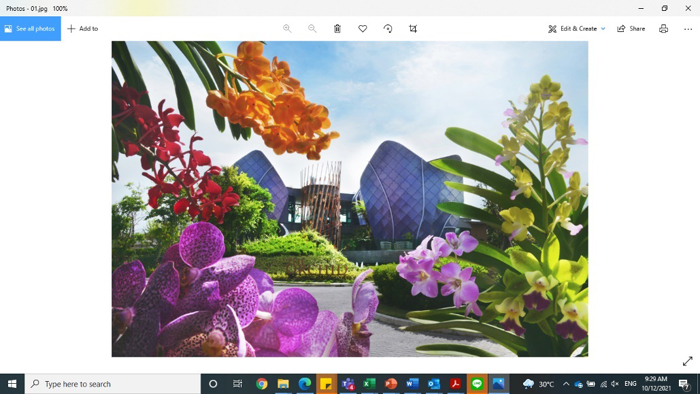Open the ENG language selector
This screenshot has width=700, height=394.
[x=630, y=384]
